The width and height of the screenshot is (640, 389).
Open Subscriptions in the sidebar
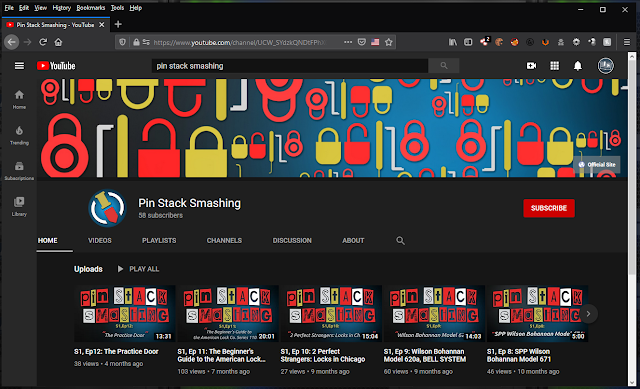point(19,171)
